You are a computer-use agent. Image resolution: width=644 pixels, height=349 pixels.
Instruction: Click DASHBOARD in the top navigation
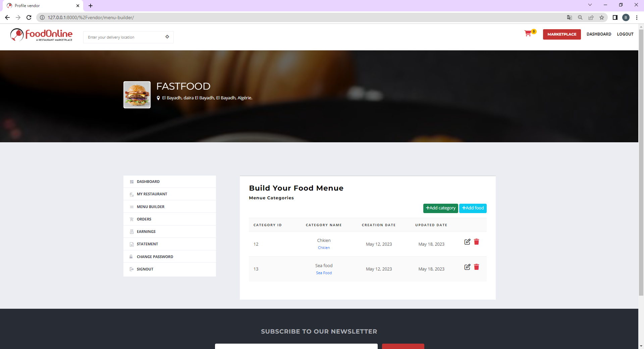pyautogui.click(x=598, y=34)
